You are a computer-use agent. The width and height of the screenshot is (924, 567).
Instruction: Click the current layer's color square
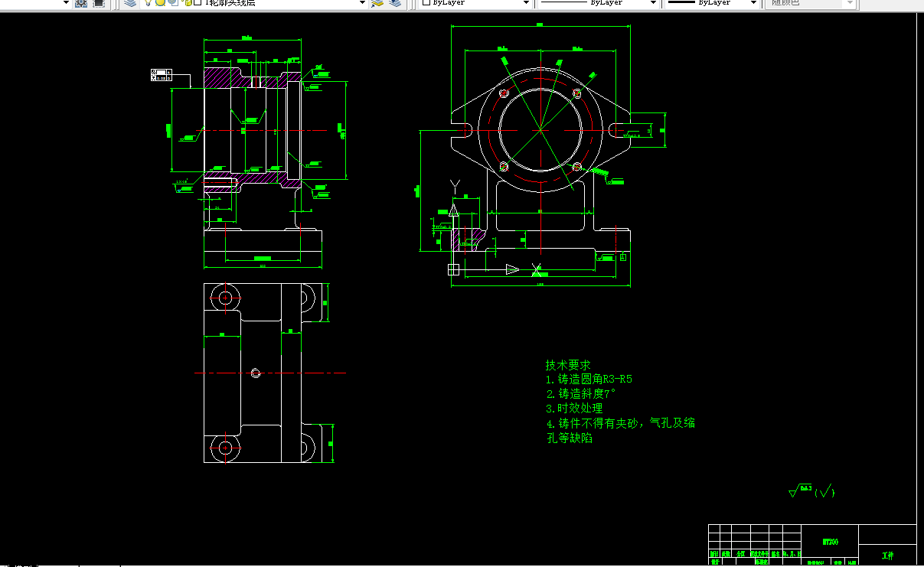click(x=197, y=2)
